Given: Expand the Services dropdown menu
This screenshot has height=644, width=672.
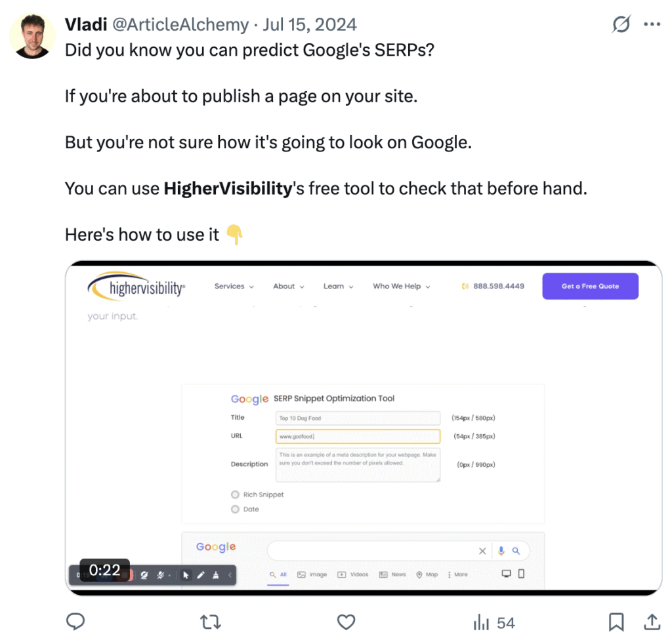Looking at the screenshot, I should [234, 287].
